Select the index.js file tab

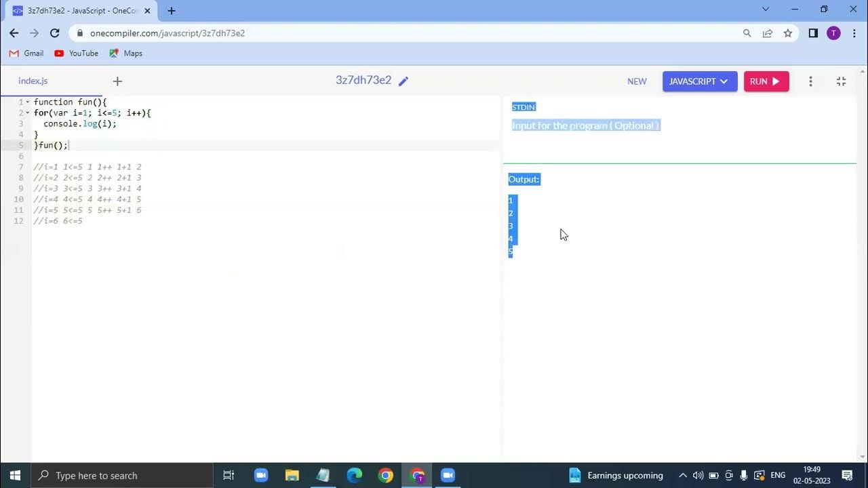pyautogui.click(x=33, y=81)
